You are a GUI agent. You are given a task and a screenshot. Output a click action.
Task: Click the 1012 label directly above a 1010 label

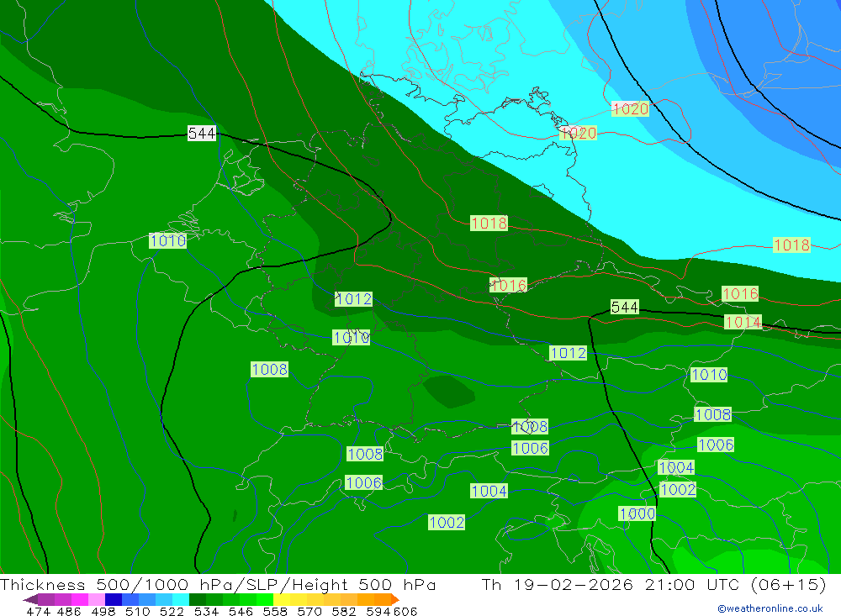click(x=353, y=298)
